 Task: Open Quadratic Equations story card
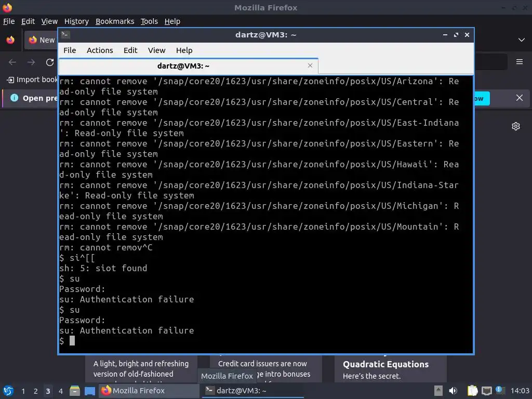[x=390, y=369]
